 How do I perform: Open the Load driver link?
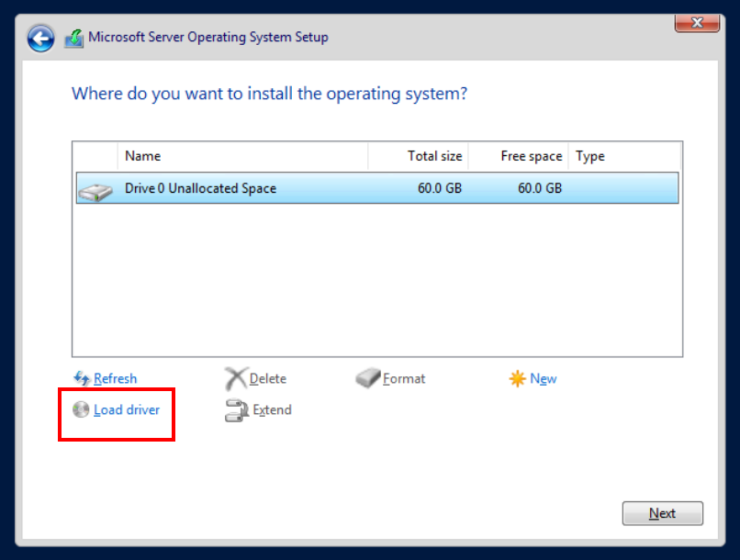[x=127, y=409]
